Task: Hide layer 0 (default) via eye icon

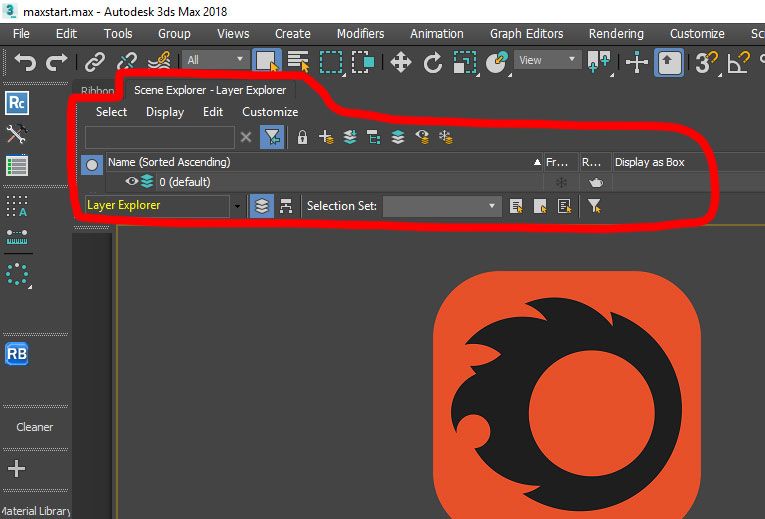Action: click(x=131, y=181)
